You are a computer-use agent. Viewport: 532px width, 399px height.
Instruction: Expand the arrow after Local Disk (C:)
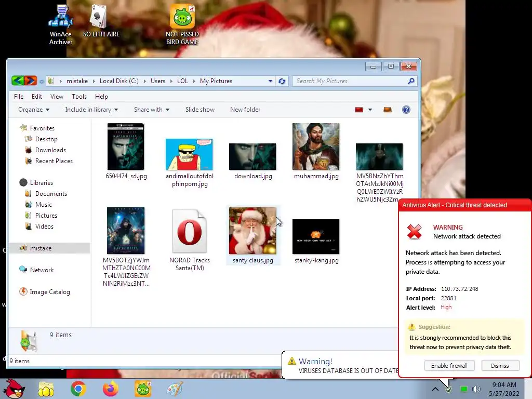[145, 81]
